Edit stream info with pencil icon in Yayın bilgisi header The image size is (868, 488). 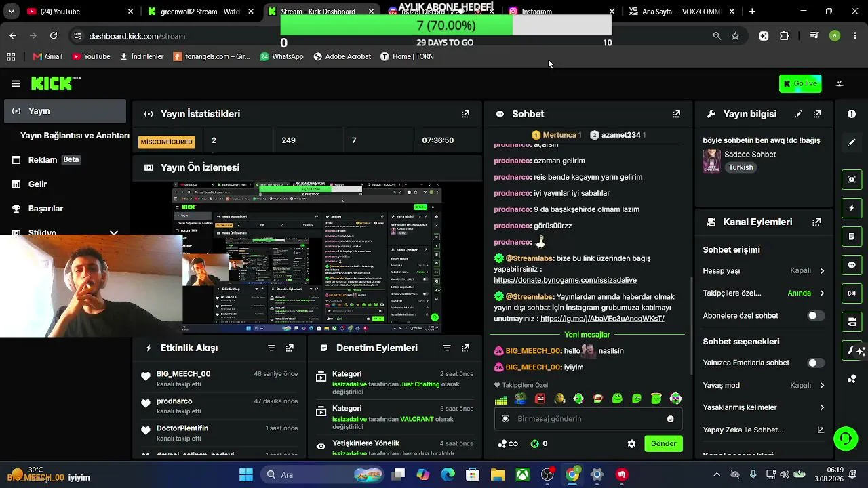click(799, 114)
